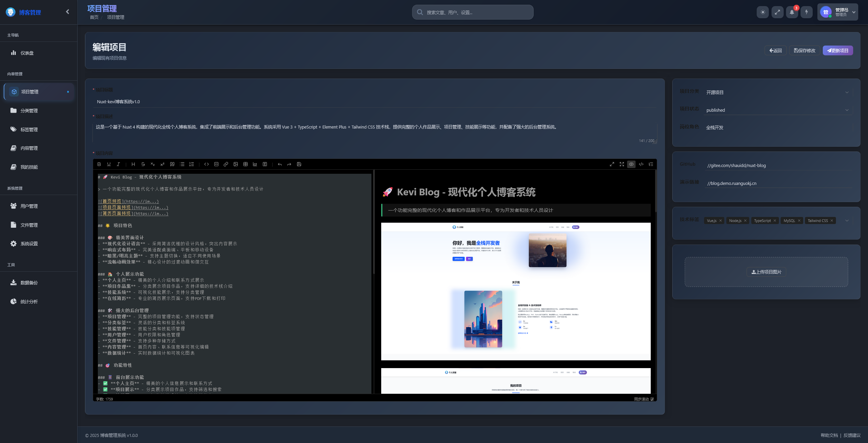Image resolution: width=868 pixels, height=443 pixels.
Task: Click the strikethrough icon in the editor toolbar
Action: pos(143,164)
